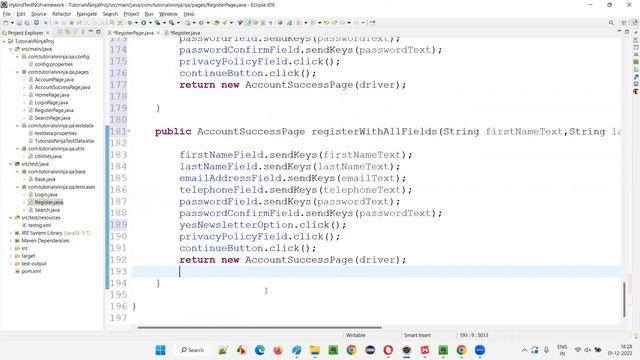The height and width of the screenshot is (360, 640).
Task: Open Microsoft Edge from the taskbar
Action: click(260, 350)
